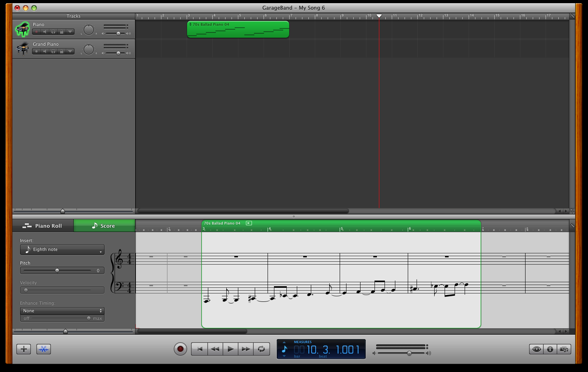This screenshot has height=372, width=588.
Task: Open the Insert note value dropdown
Action: coord(62,249)
